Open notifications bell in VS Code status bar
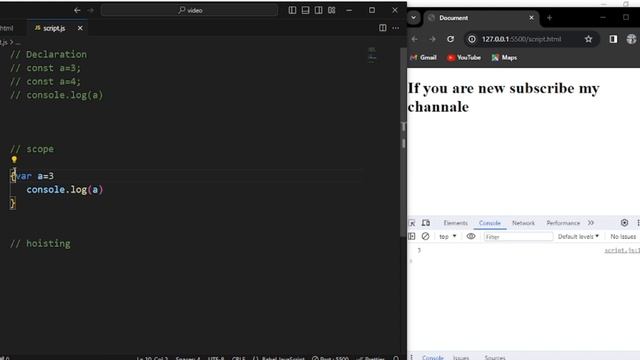This screenshot has width=640, height=360. click(396, 358)
